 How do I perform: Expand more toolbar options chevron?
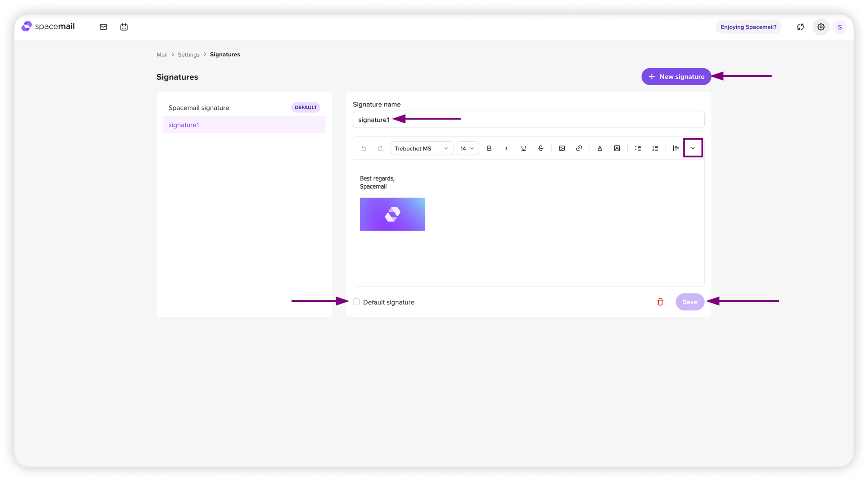(x=693, y=148)
